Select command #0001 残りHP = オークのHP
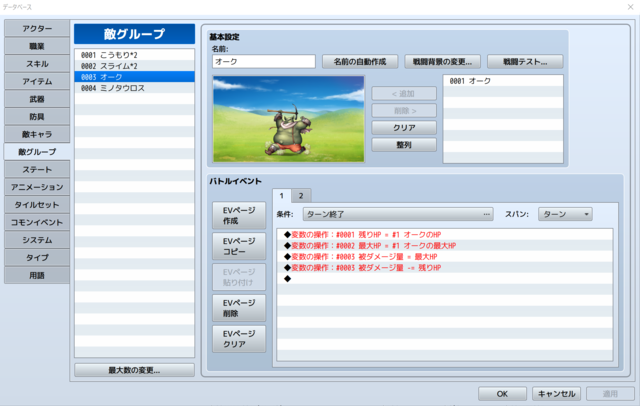 [445, 235]
